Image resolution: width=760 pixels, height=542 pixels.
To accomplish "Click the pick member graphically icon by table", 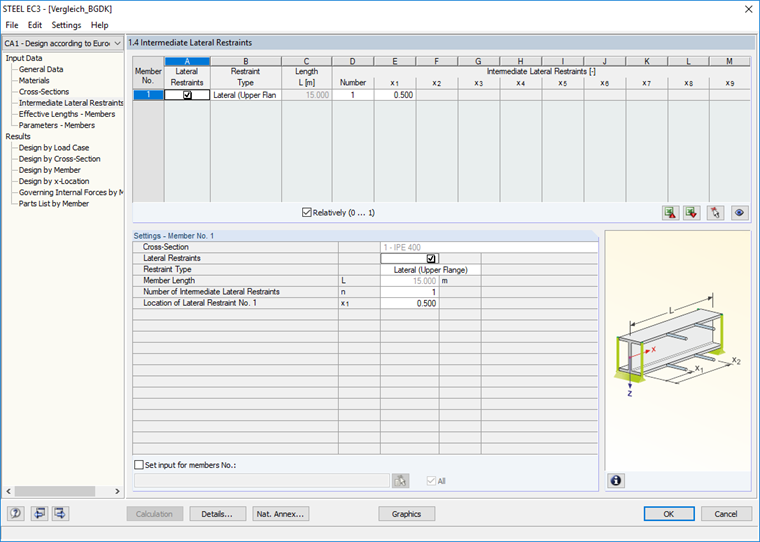I will (715, 213).
